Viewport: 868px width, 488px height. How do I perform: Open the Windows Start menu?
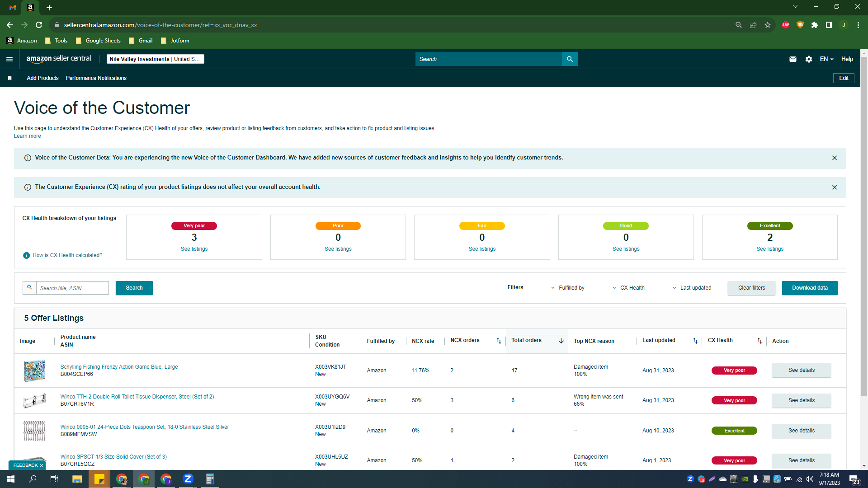pos(11,479)
